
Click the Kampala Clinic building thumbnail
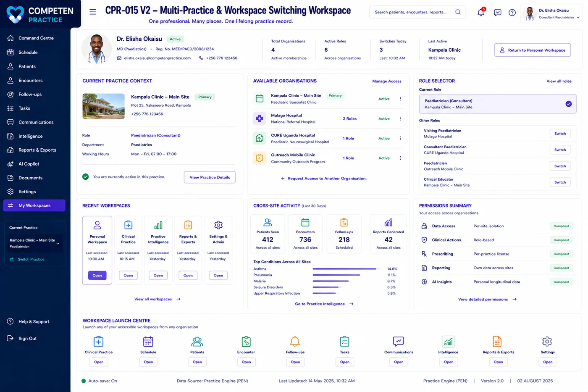pyautogui.click(x=103, y=106)
